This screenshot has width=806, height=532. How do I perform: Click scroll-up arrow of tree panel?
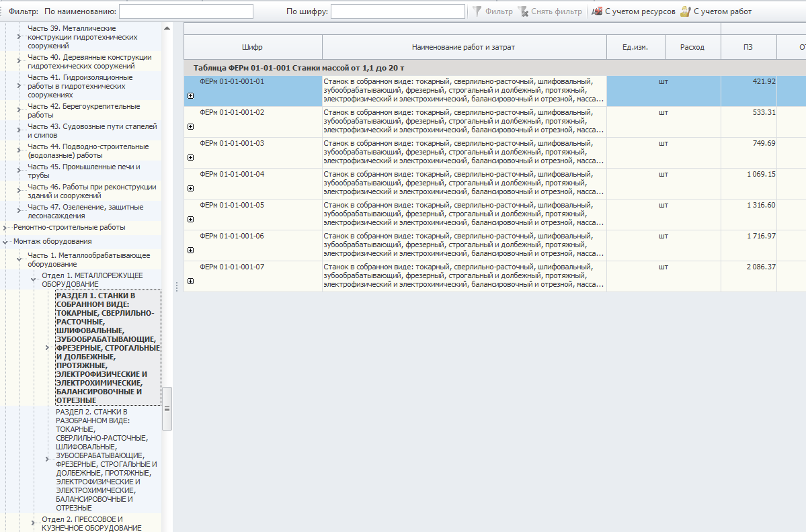click(x=167, y=28)
